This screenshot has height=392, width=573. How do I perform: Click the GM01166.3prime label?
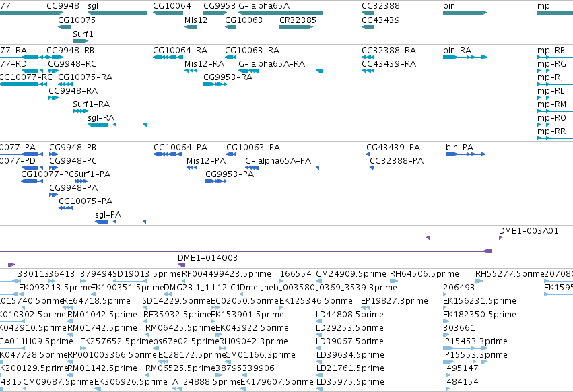(x=260, y=355)
